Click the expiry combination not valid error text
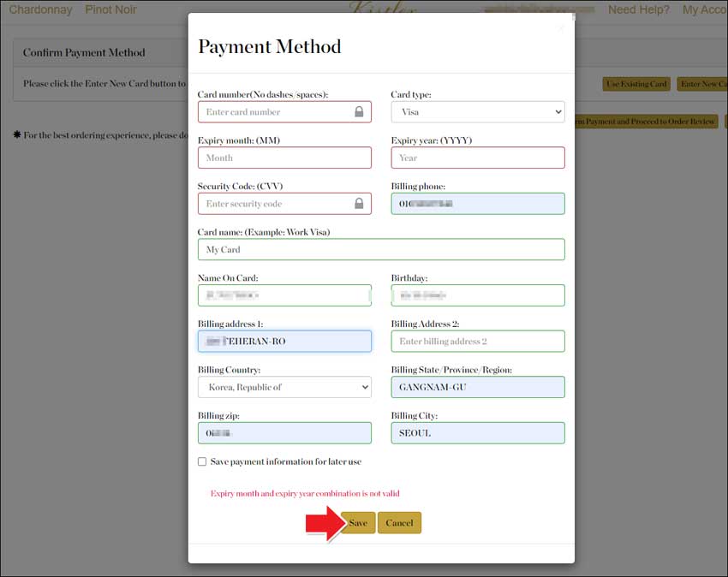 tap(305, 493)
